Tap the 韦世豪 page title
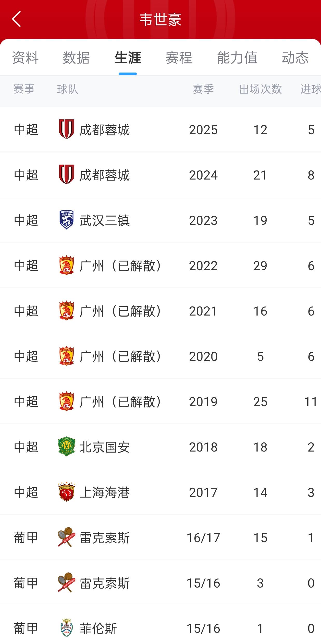 pos(160,20)
